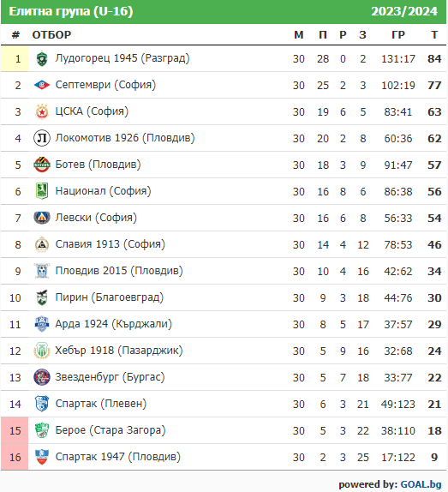Open team Хебър 1918 (Пазарджик)

[119, 351]
